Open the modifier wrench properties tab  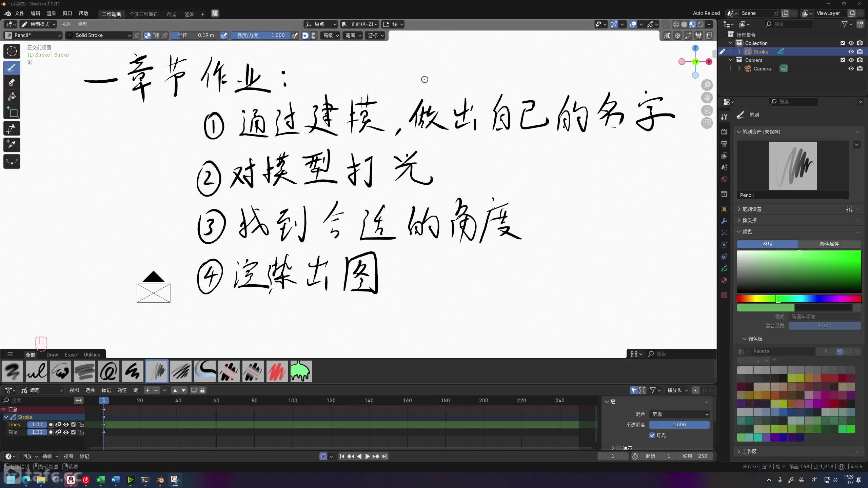pos(724,221)
